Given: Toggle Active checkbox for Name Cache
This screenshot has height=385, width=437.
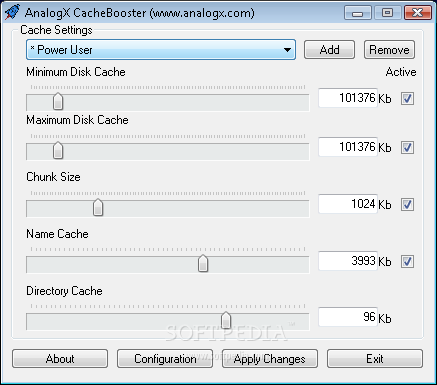Looking at the screenshot, I should coord(407,261).
